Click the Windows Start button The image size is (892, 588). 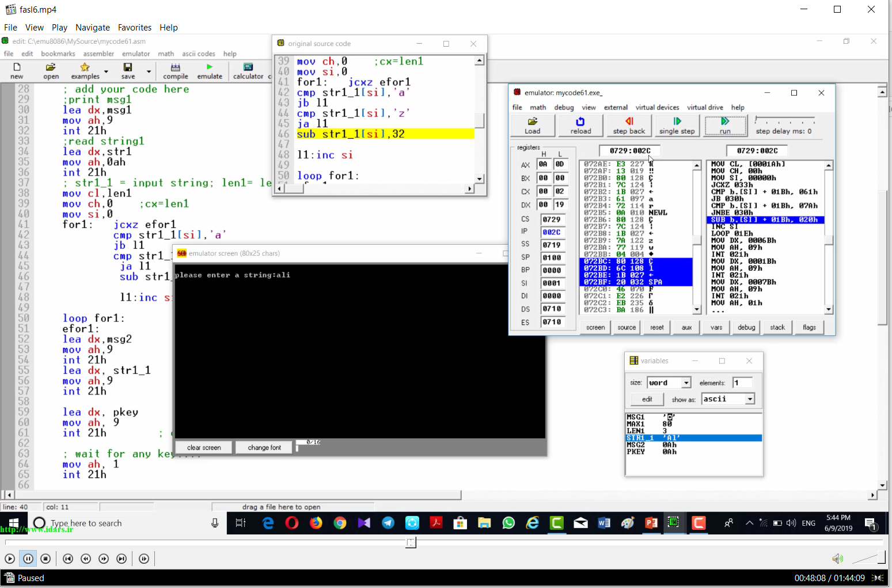coord(13,523)
